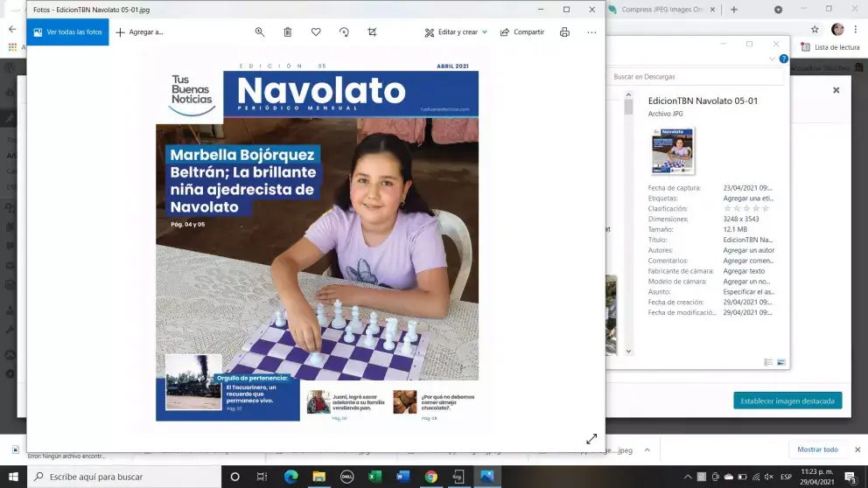Click the Buscar en Descargas search field
Image resolution: width=868 pixels, height=488 pixels.
point(696,77)
